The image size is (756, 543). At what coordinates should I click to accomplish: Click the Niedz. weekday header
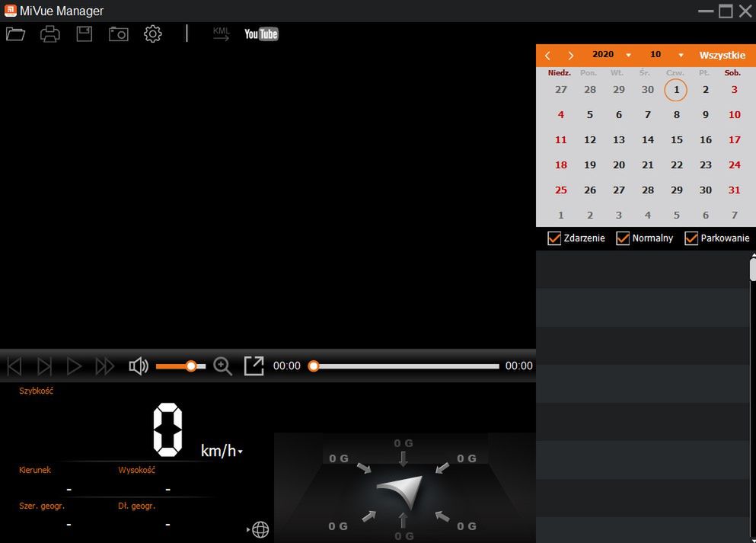coord(560,73)
